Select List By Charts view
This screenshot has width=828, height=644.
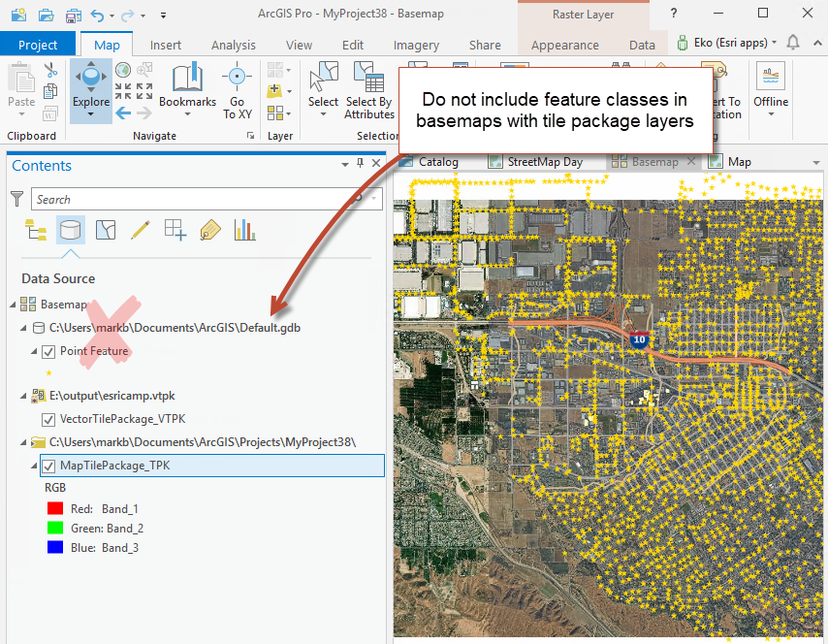(x=245, y=230)
